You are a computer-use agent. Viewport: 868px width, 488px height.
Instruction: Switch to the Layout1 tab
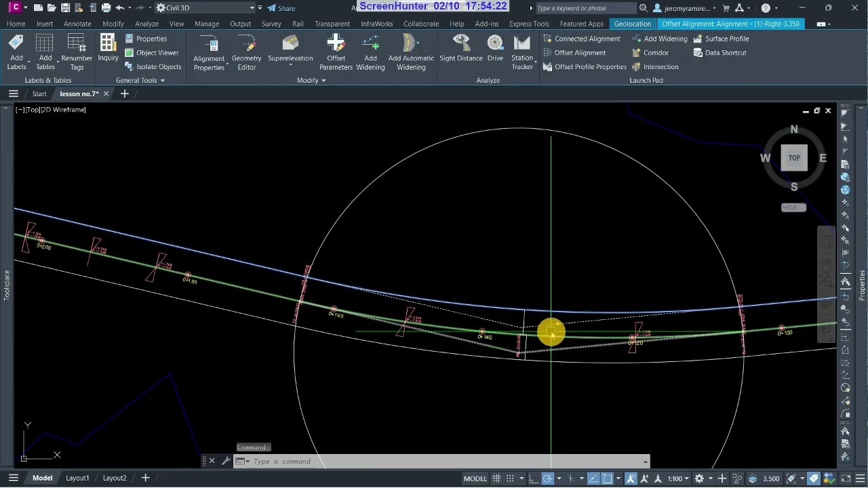click(77, 478)
